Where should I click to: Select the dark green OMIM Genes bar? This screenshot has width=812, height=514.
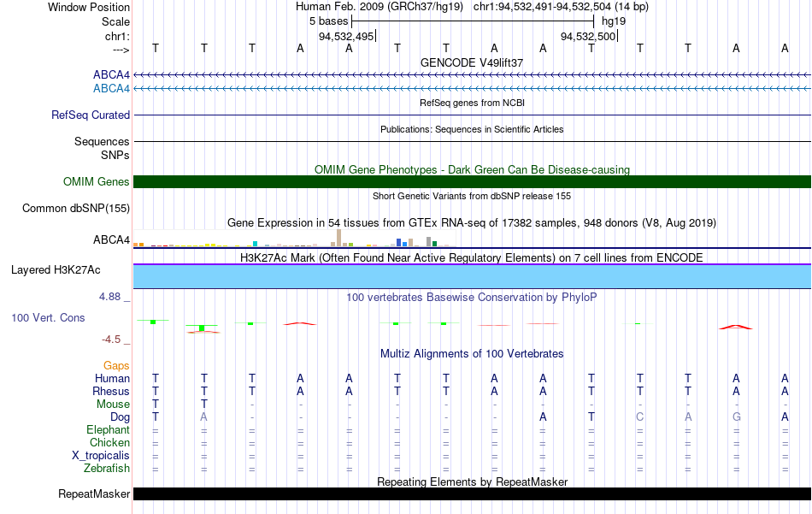point(473,182)
